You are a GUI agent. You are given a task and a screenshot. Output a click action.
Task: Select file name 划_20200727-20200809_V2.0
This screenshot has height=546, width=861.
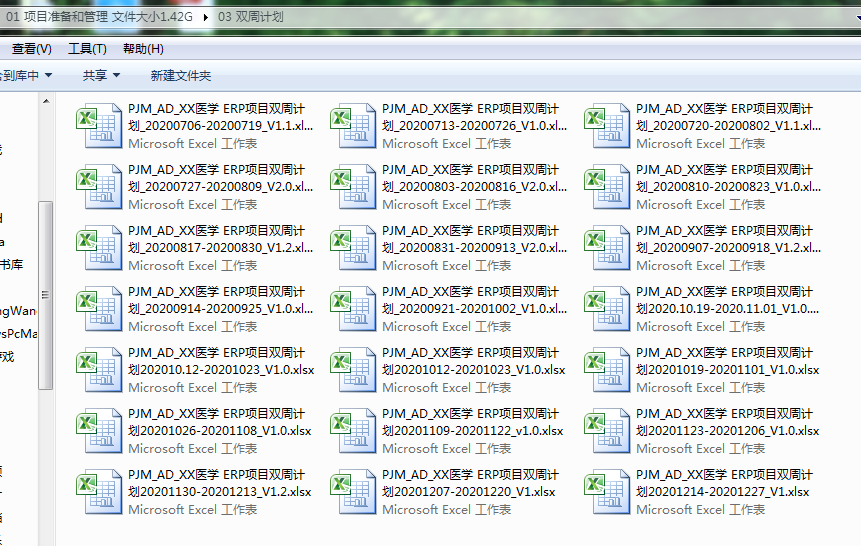(x=220, y=187)
